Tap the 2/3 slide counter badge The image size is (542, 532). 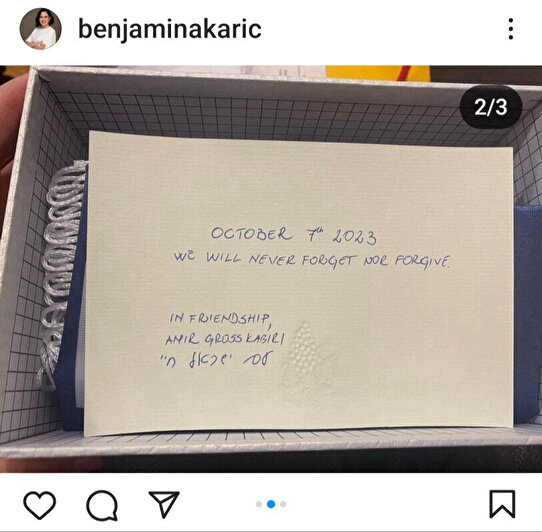click(490, 107)
